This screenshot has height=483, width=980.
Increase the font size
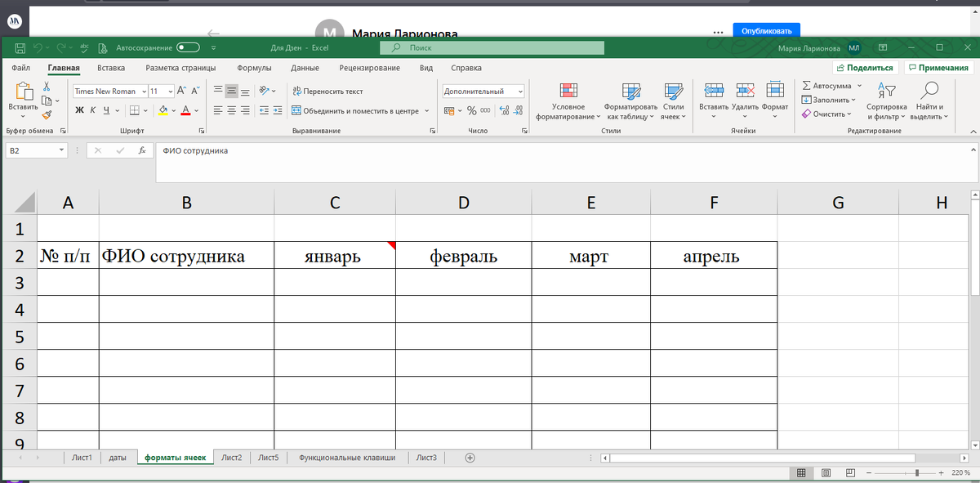click(x=183, y=91)
